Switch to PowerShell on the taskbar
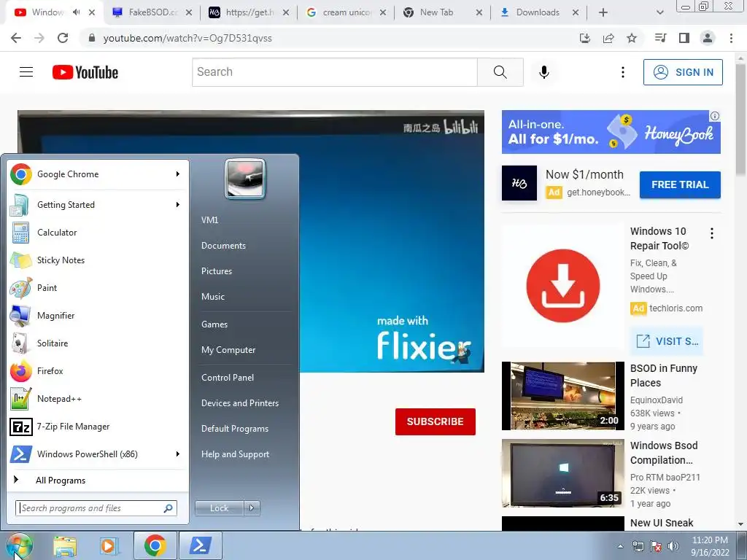747x560 pixels. click(x=201, y=545)
